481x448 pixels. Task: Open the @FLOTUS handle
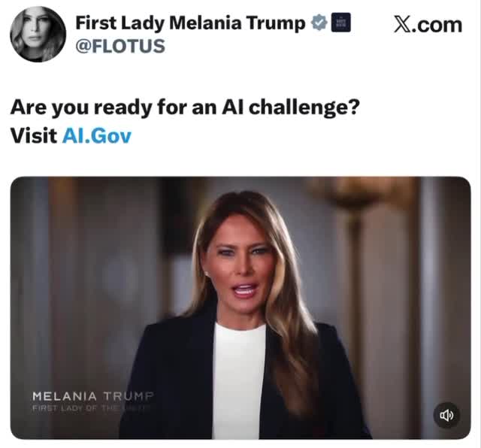coord(120,47)
